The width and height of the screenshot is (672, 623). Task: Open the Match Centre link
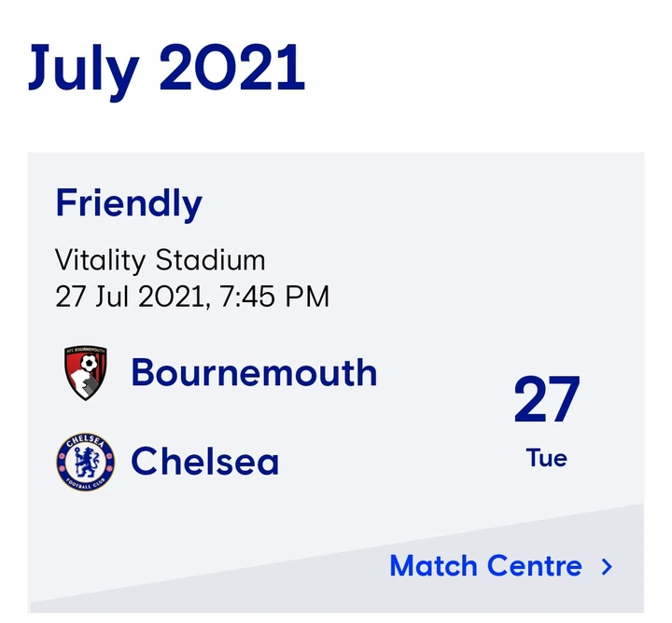[485, 566]
